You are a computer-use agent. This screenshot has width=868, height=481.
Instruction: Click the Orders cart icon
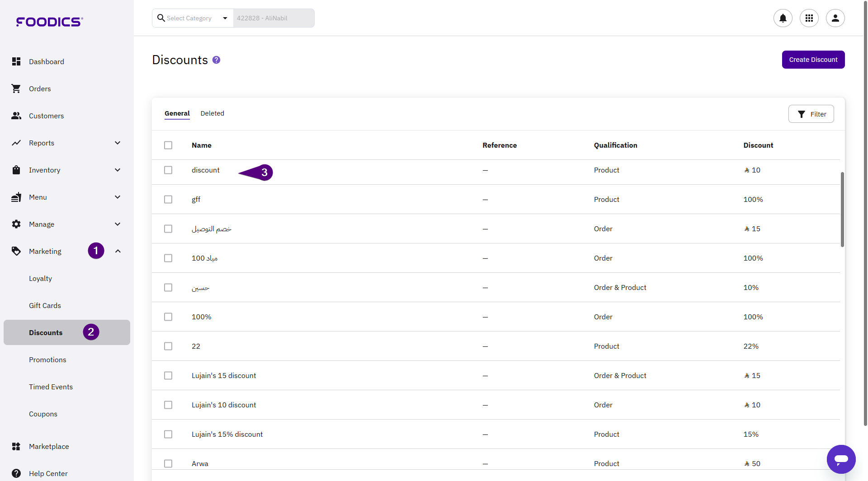(16, 89)
